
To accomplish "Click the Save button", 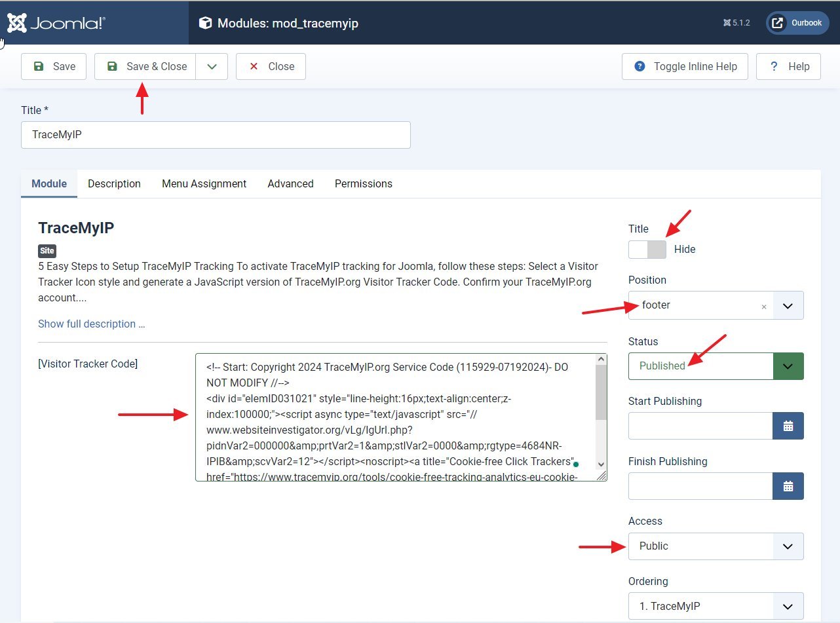I will click(x=54, y=66).
